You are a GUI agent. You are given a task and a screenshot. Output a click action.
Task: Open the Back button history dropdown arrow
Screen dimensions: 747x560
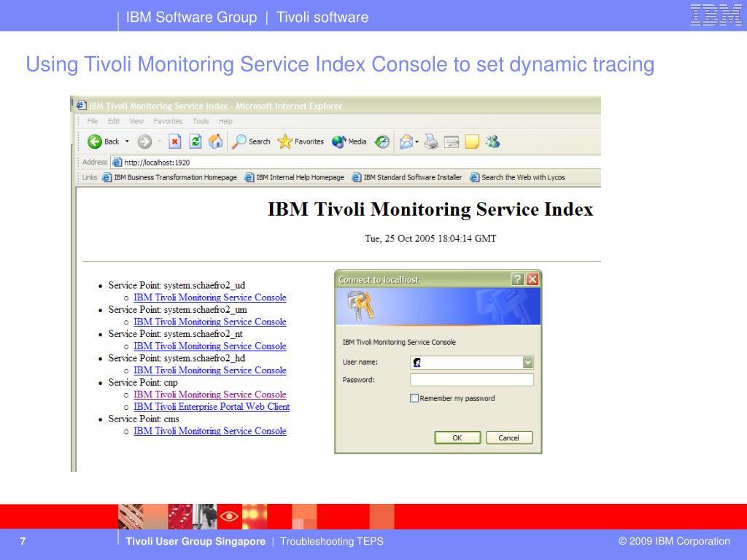click(127, 141)
